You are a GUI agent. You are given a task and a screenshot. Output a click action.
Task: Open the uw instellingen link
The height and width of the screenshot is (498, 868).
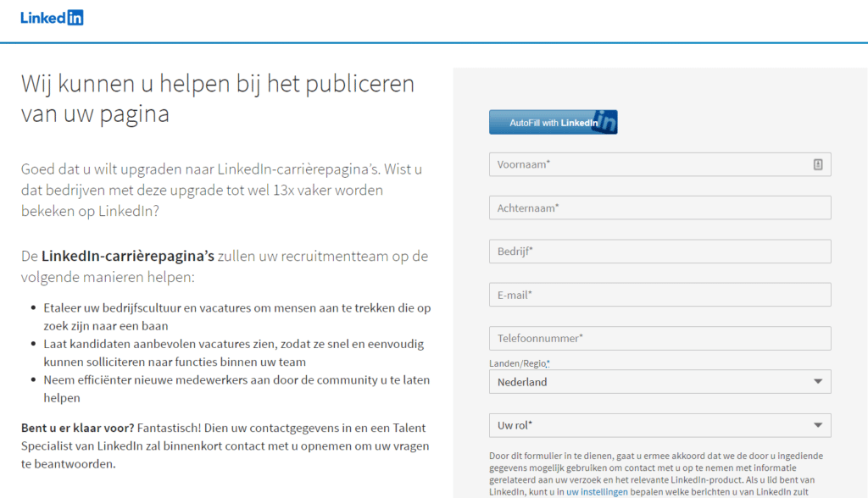coord(597,491)
